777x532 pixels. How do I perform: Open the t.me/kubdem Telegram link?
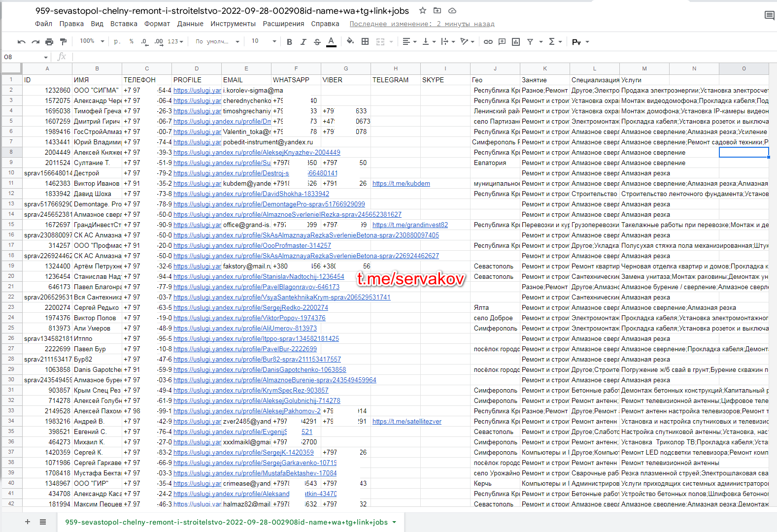401,183
